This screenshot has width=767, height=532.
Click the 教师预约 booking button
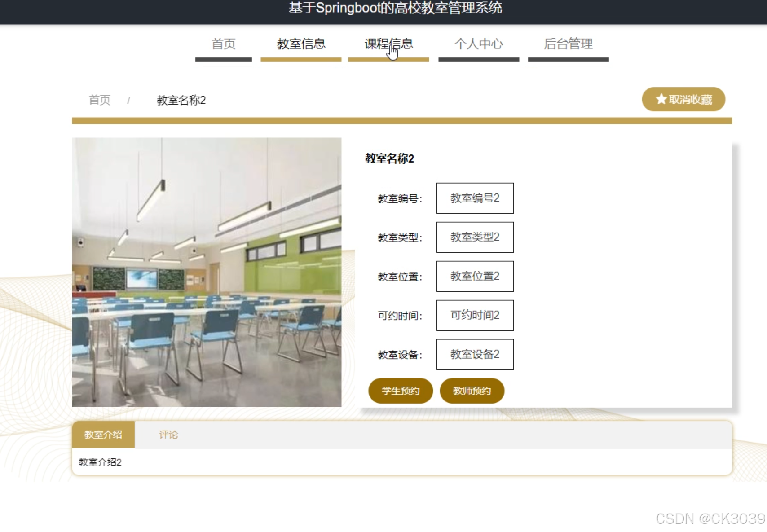coord(472,391)
